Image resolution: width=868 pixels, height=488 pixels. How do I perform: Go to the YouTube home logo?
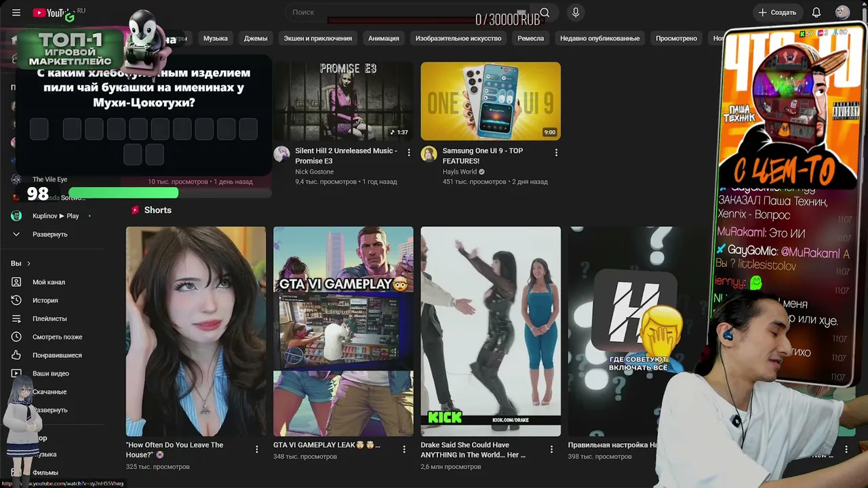pos(54,12)
